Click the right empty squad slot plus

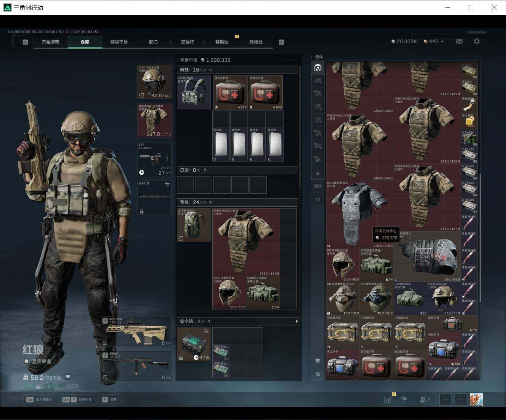(x=461, y=399)
